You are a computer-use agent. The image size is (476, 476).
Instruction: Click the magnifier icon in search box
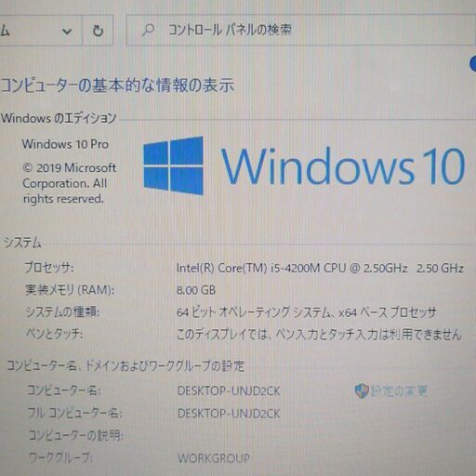(148, 30)
